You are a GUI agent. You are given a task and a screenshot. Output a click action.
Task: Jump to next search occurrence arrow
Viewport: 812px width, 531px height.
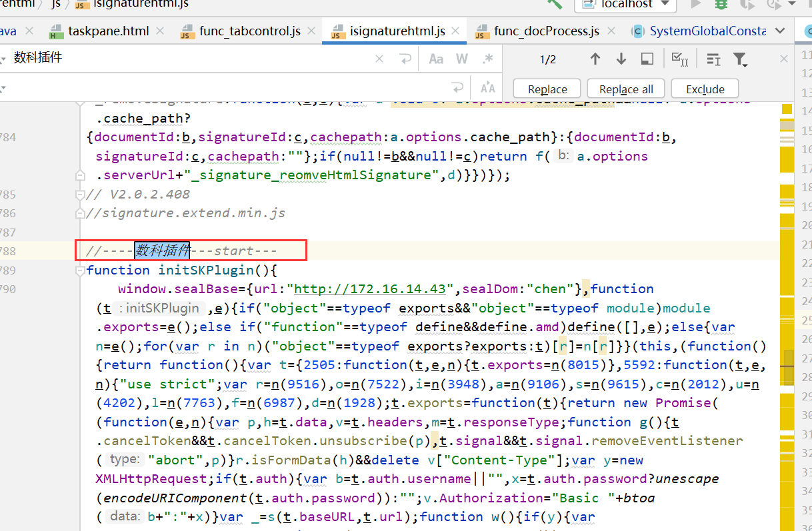[x=621, y=59]
